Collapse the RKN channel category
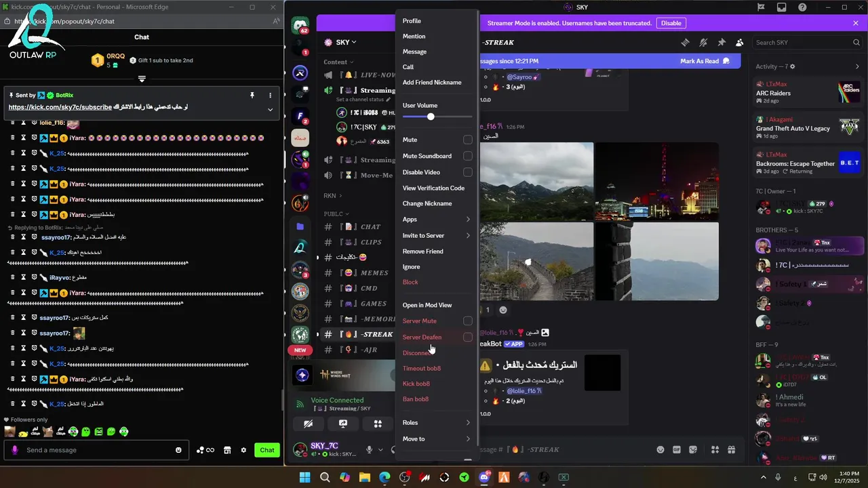This screenshot has width=868, height=488. click(332, 195)
